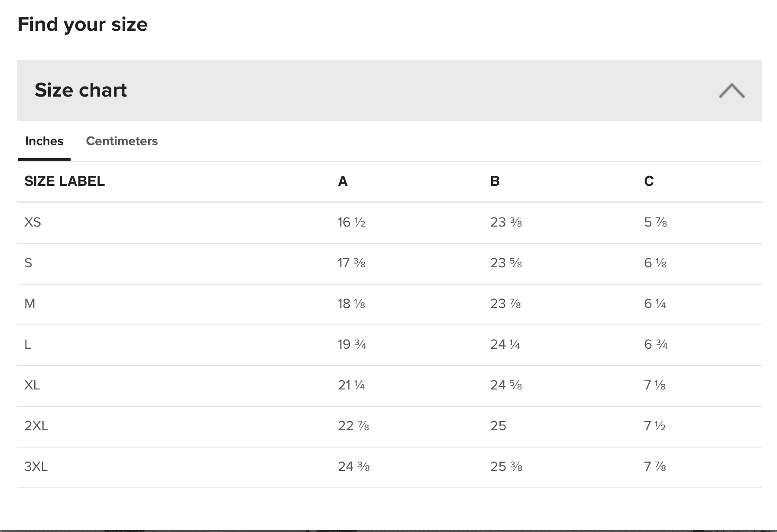Select the S size row label
Image resolution: width=777 pixels, height=532 pixels.
[28, 263]
